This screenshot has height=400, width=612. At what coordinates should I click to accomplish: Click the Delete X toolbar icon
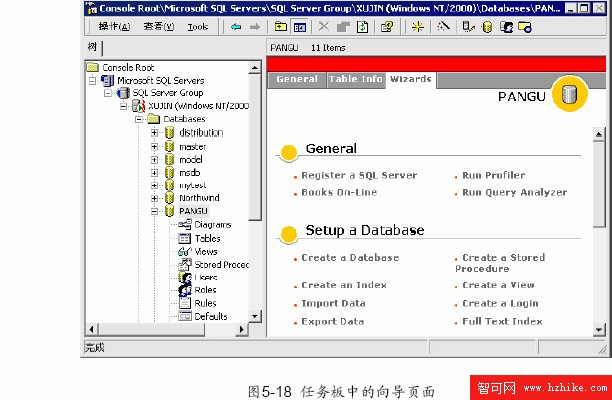[x=323, y=27]
